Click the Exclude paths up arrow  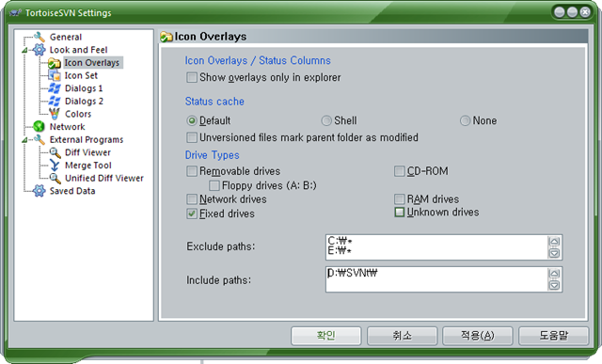pyautogui.click(x=554, y=242)
